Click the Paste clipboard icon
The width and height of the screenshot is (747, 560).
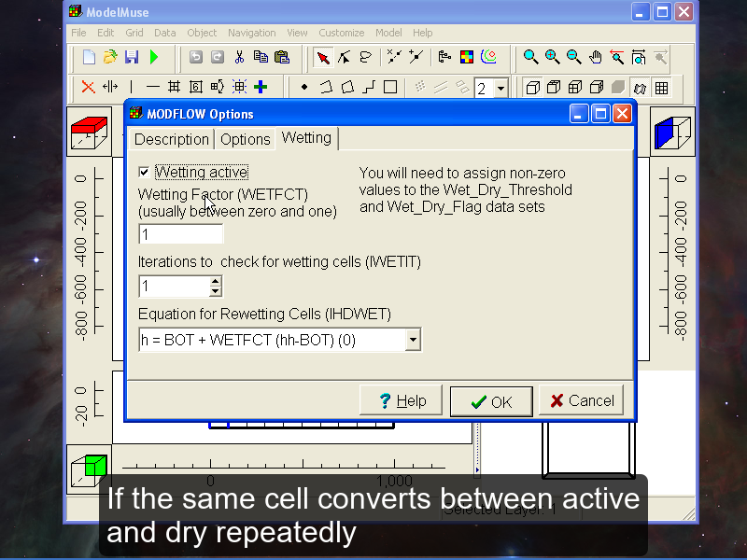click(x=282, y=57)
